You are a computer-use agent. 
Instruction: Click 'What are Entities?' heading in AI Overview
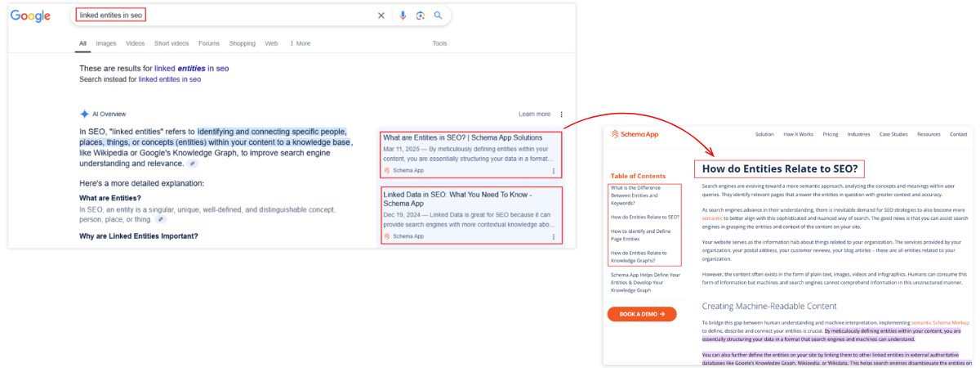pyautogui.click(x=110, y=198)
